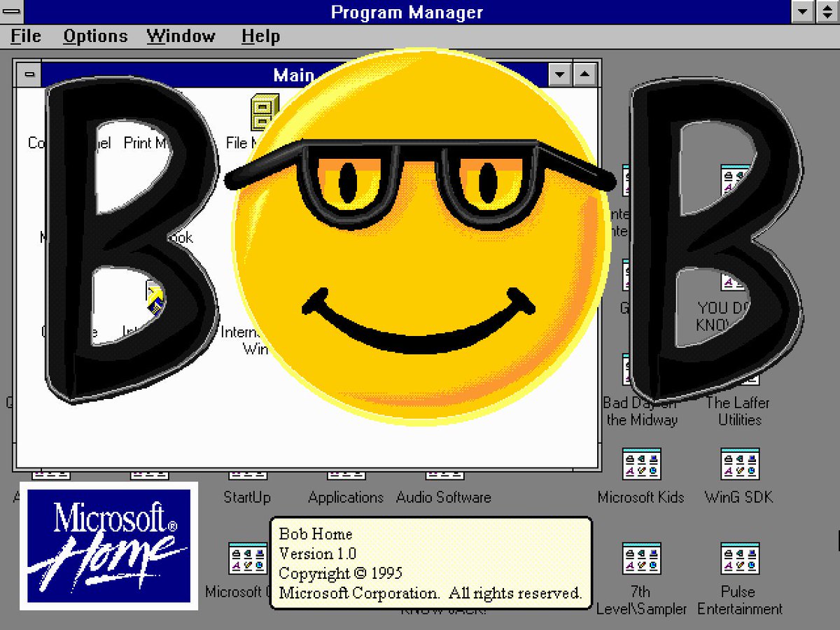Select The Laffer Utilities group label

738,412
